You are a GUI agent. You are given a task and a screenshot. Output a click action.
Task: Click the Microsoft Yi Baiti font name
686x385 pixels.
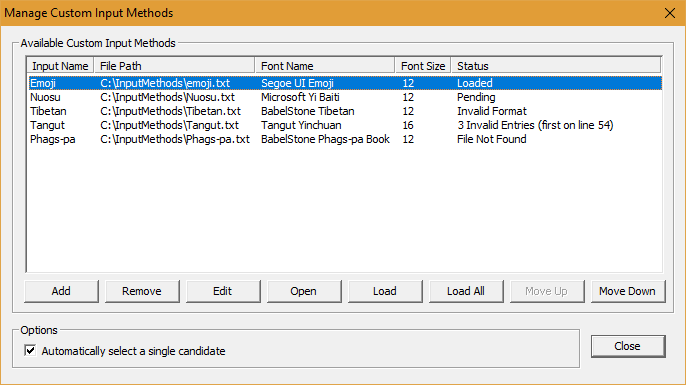[x=301, y=97]
